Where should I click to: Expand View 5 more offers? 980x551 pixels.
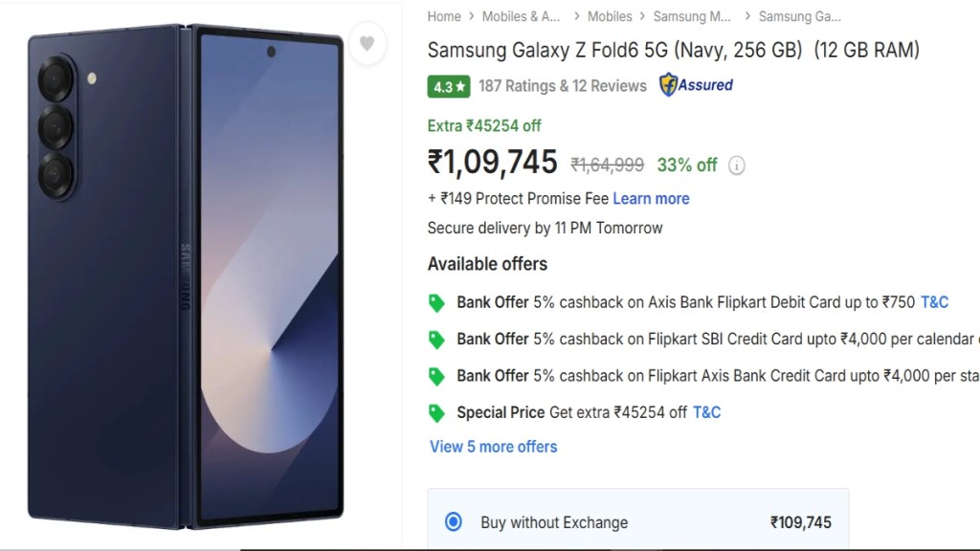(493, 447)
